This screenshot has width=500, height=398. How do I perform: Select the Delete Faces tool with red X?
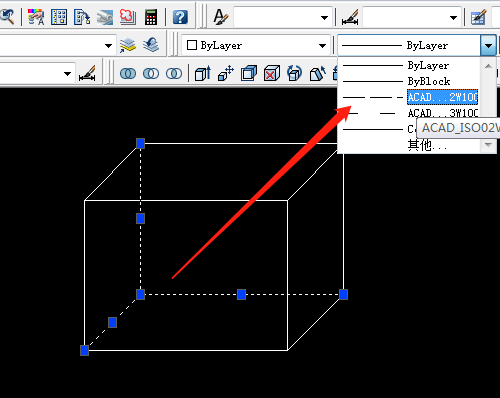(x=272, y=73)
